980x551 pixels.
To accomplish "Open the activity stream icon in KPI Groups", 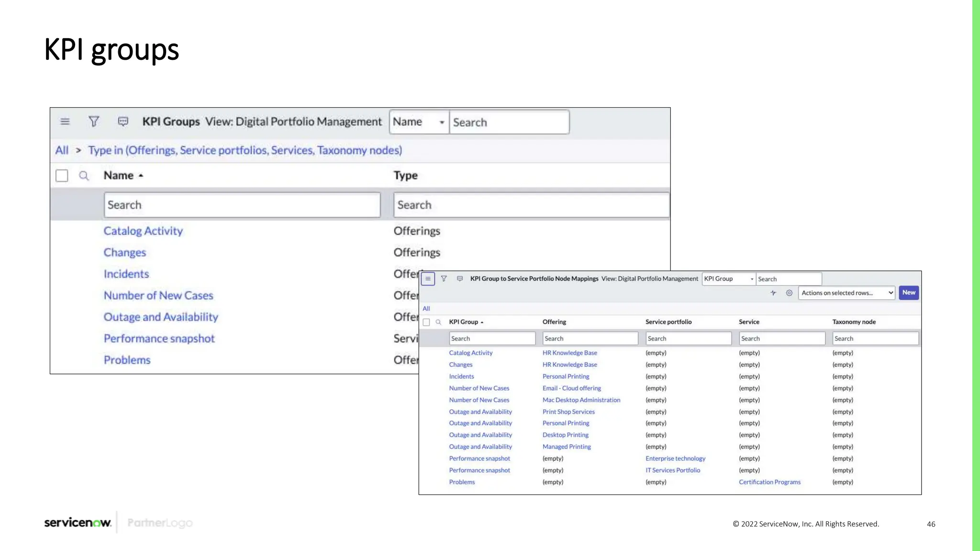I will coord(123,121).
